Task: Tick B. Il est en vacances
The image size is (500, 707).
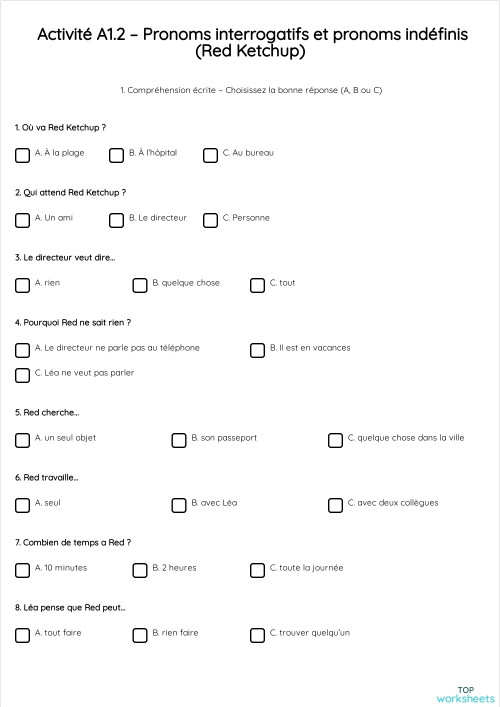Action: pyautogui.click(x=257, y=350)
